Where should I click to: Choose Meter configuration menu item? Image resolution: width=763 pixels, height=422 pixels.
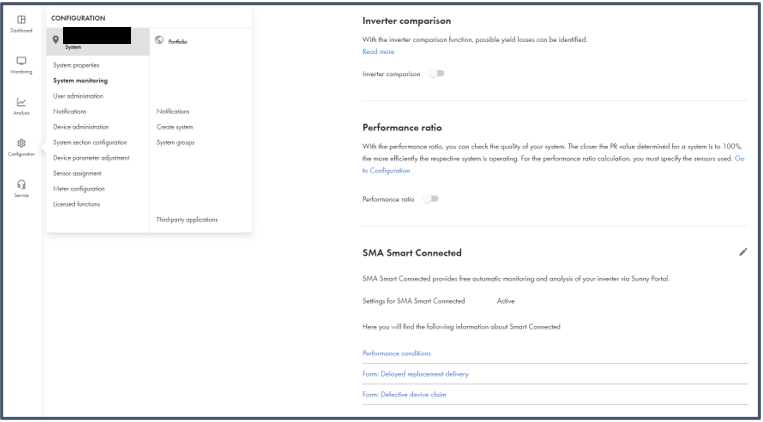coord(78,188)
